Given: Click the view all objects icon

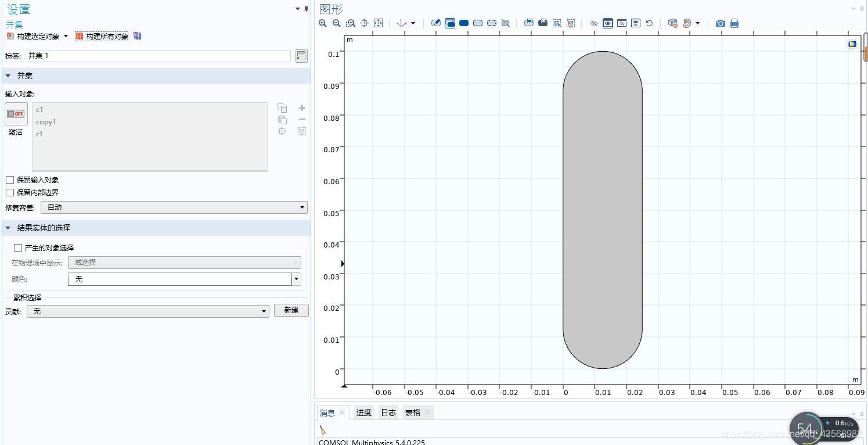Looking at the screenshot, I should 636,23.
